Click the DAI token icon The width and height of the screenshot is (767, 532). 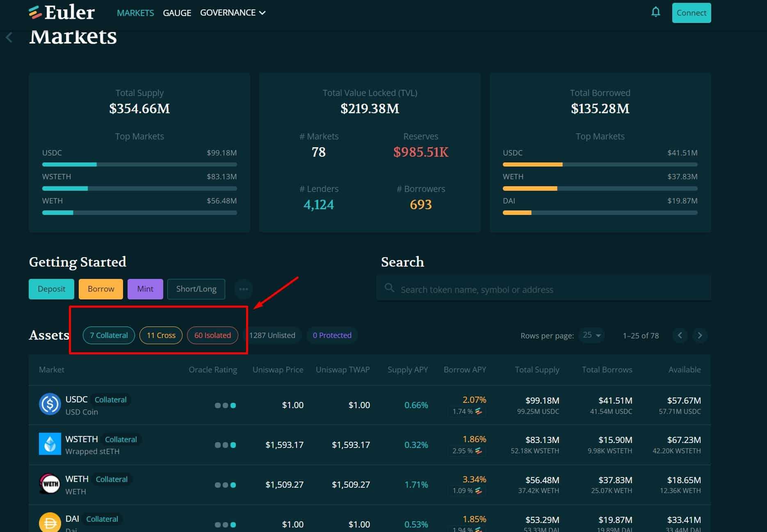point(50,523)
